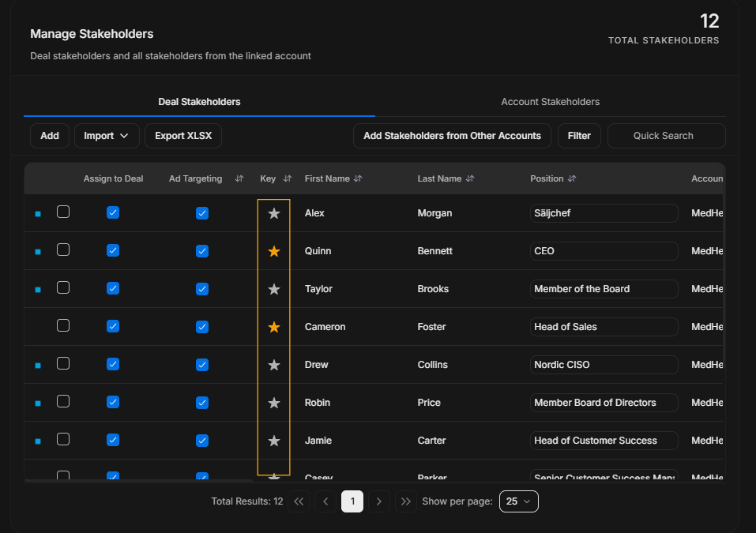Edit the CEO position field
Image resolution: width=756 pixels, height=533 pixels.
click(604, 251)
